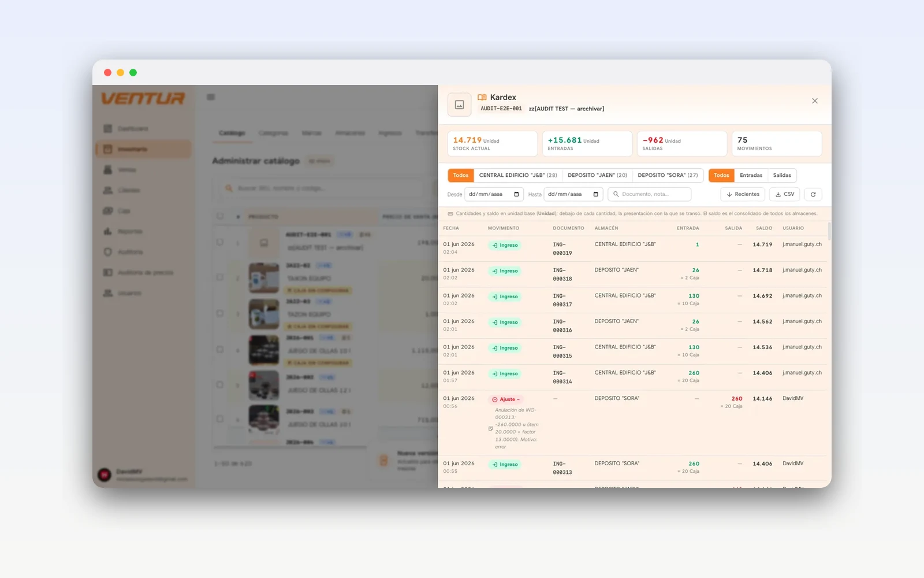Screen dimensions: 924x578
Task: Click document ING-000316
Action: pyautogui.click(x=562, y=326)
